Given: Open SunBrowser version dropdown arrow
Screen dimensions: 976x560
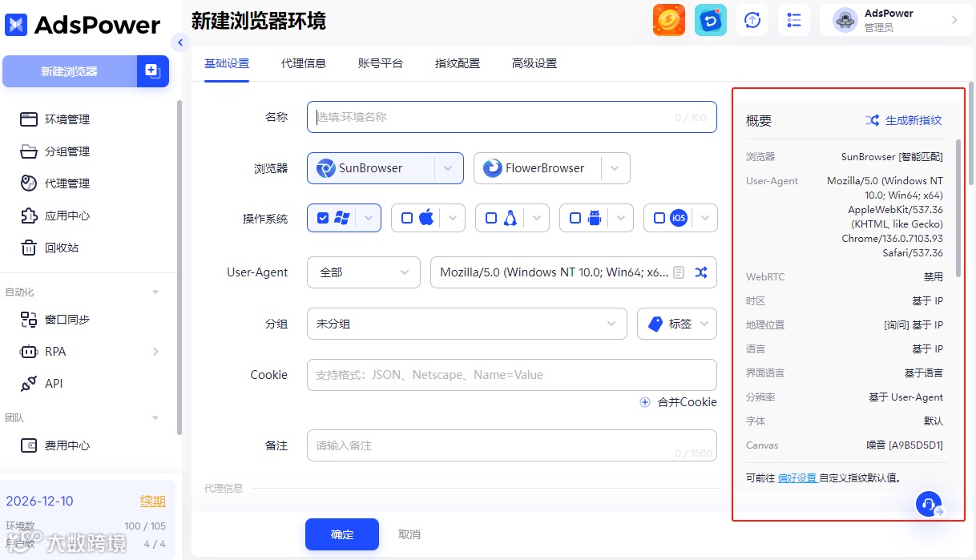Looking at the screenshot, I should click(449, 168).
